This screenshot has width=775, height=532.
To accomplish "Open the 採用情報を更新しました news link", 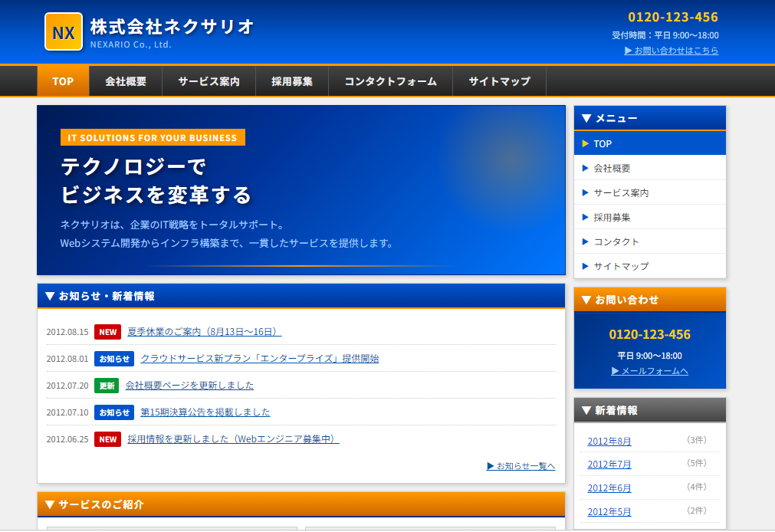I will (x=233, y=438).
